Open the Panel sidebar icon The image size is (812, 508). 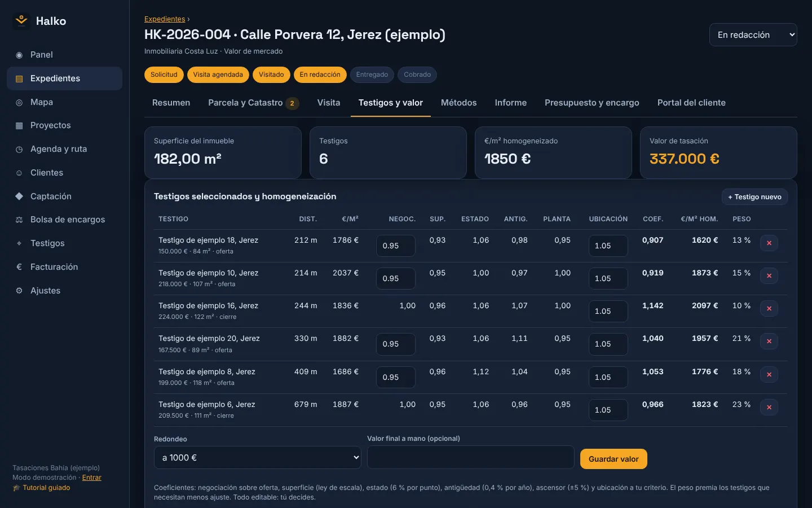[x=19, y=55]
